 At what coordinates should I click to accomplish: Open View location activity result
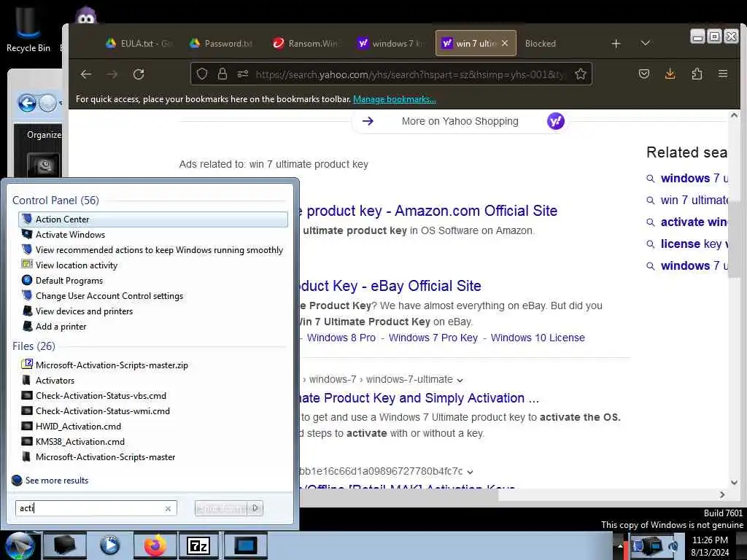click(153, 265)
